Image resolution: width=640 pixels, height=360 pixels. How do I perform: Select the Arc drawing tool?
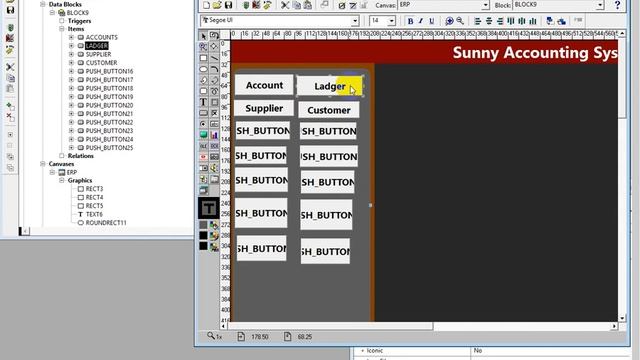(x=214, y=69)
